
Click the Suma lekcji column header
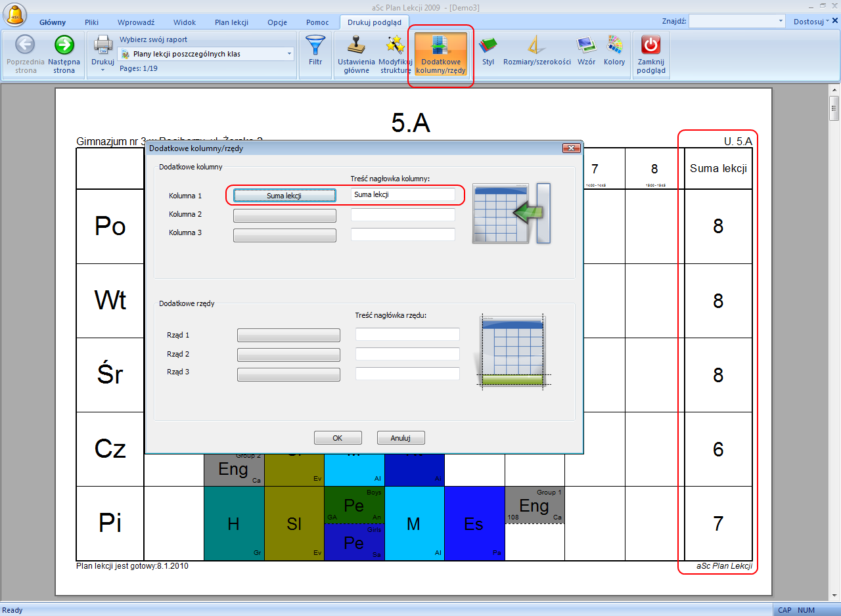718,169
